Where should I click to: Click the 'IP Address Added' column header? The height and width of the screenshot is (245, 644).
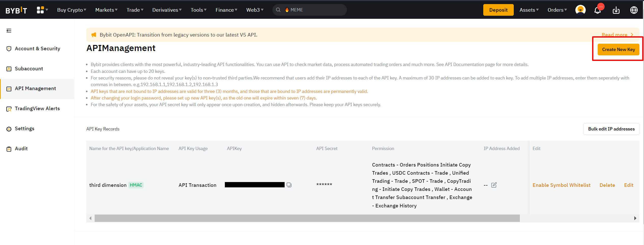coord(502,149)
